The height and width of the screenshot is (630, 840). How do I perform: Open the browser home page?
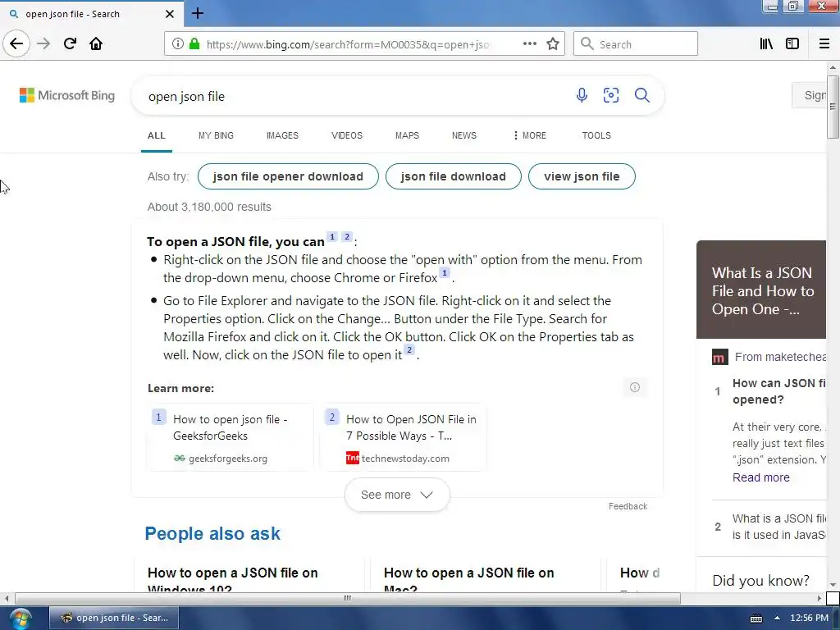[96, 43]
